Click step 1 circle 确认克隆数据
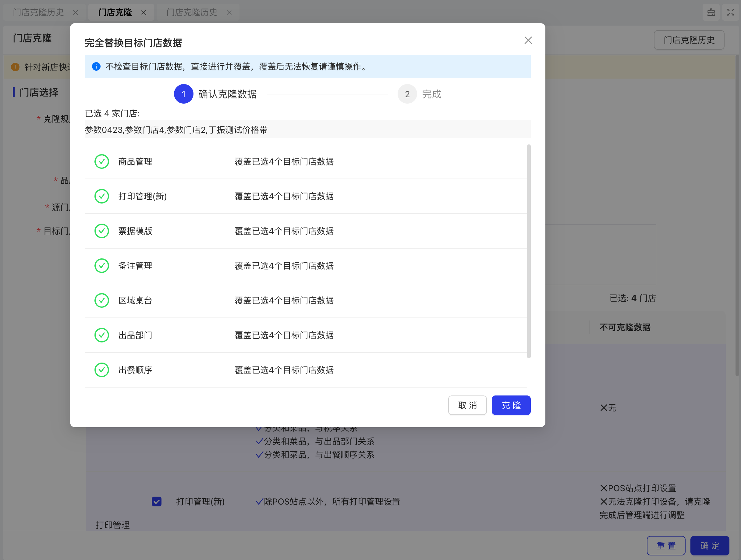741x560 pixels. (183, 94)
